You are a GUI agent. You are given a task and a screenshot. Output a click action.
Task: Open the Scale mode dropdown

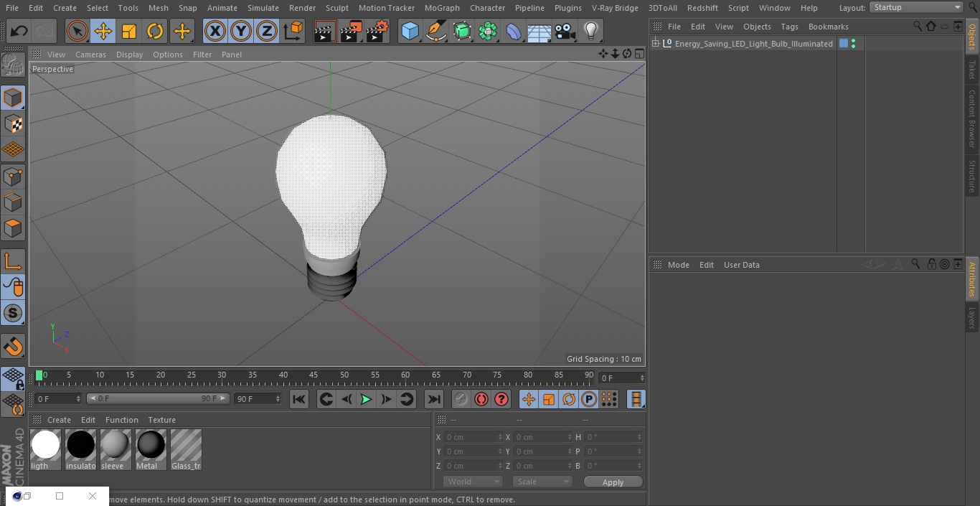[x=542, y=482]
